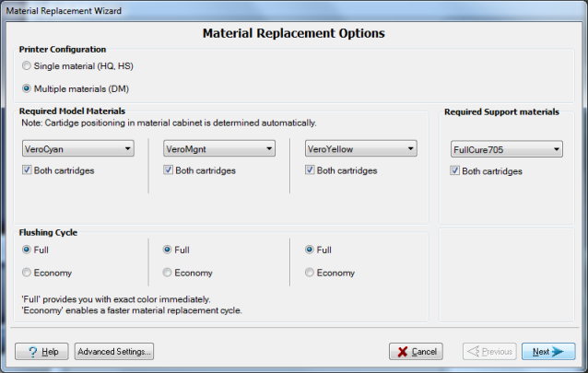Screen dimensions: 588x373
Task: Click the Material Replacement Wizard title bar
Action: coord(294,10)
